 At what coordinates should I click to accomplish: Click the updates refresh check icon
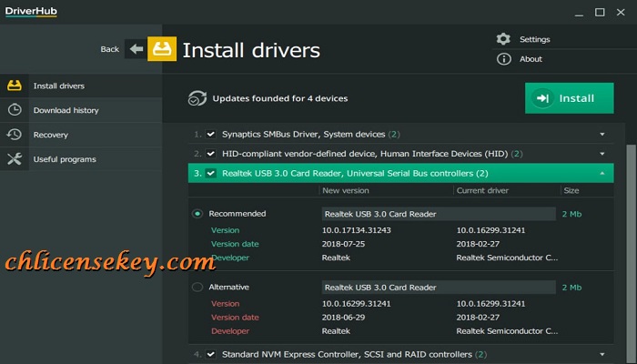pos(197,98)
